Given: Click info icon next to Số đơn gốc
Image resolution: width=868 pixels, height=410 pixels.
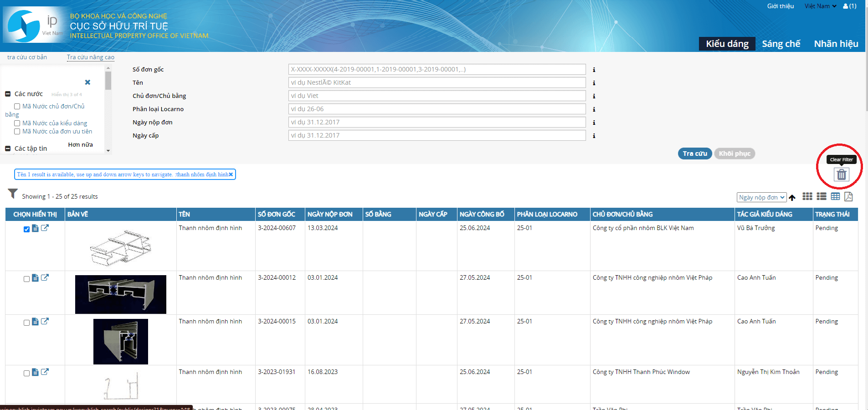Looking at the screenshot, I should pos(594,70).
